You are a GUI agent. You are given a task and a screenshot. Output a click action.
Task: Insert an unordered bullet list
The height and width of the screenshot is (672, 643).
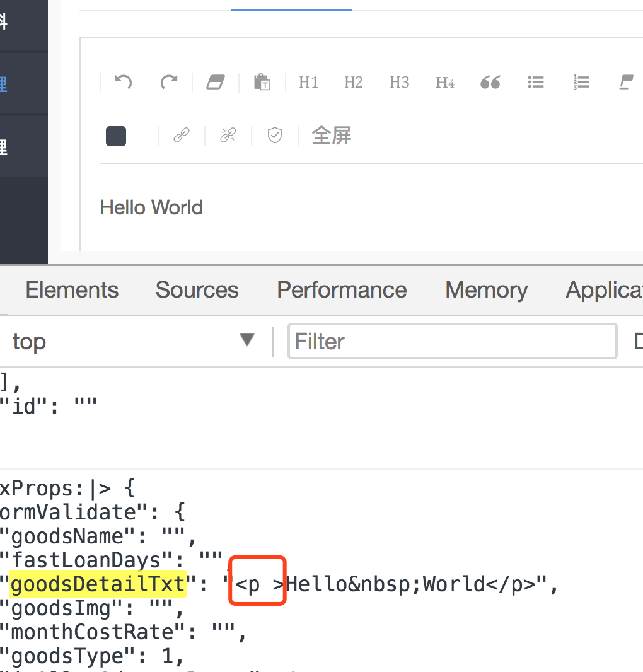(x=536, y=82)
